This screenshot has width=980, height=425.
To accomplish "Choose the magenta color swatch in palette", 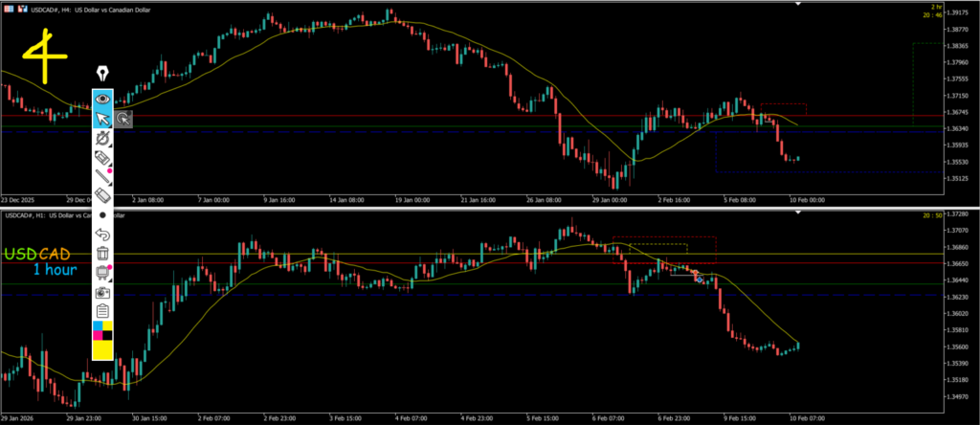I will [x=98, y=335].
